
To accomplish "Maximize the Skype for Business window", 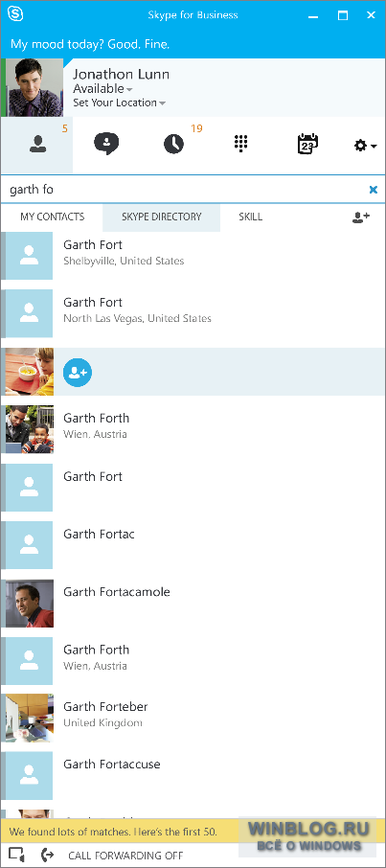I will point(342,15).
